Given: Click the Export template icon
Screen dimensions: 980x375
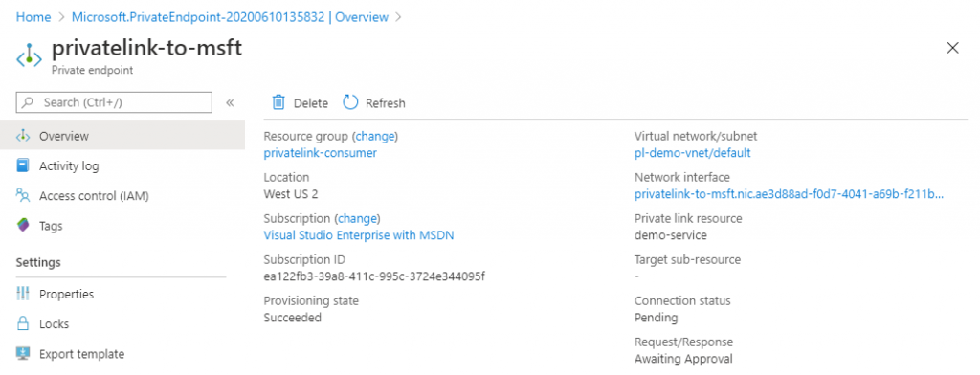Looking at the screenshot, I should pos(23,354).
